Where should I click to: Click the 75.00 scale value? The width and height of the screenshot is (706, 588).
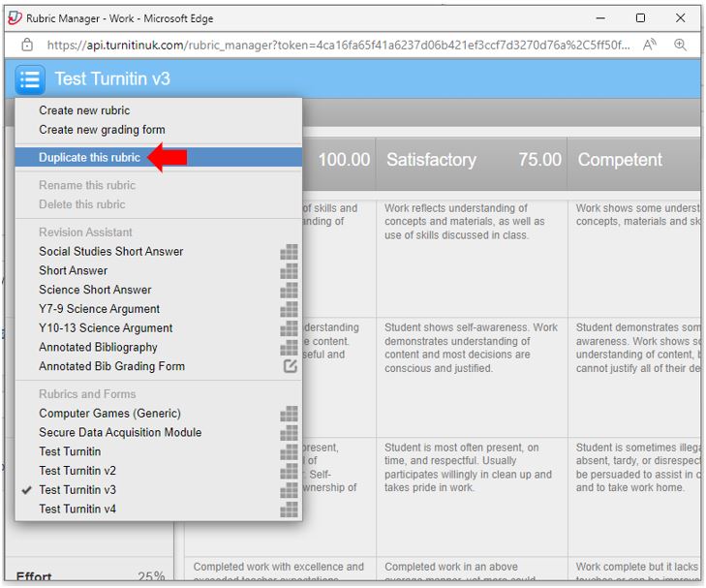[539, 160]
